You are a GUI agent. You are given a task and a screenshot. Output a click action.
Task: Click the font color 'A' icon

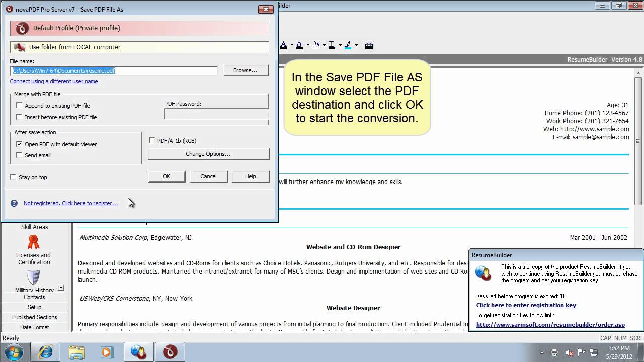(x=283, y=45)
